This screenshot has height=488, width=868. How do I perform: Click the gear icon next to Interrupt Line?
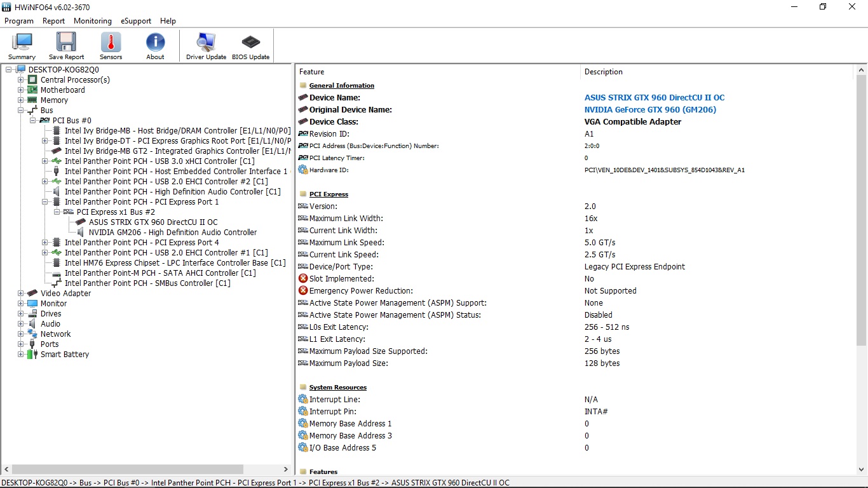[303, 400]
